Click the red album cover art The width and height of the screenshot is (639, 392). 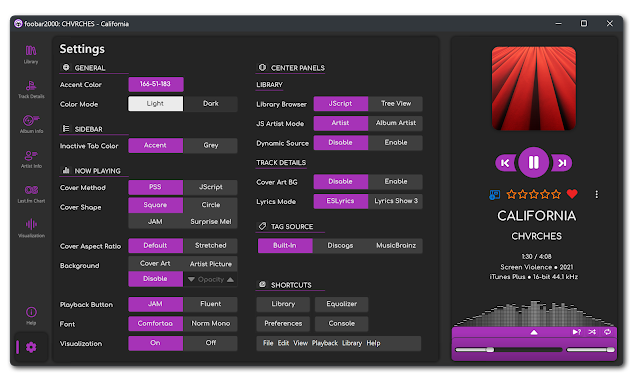(x=534, y=88)
